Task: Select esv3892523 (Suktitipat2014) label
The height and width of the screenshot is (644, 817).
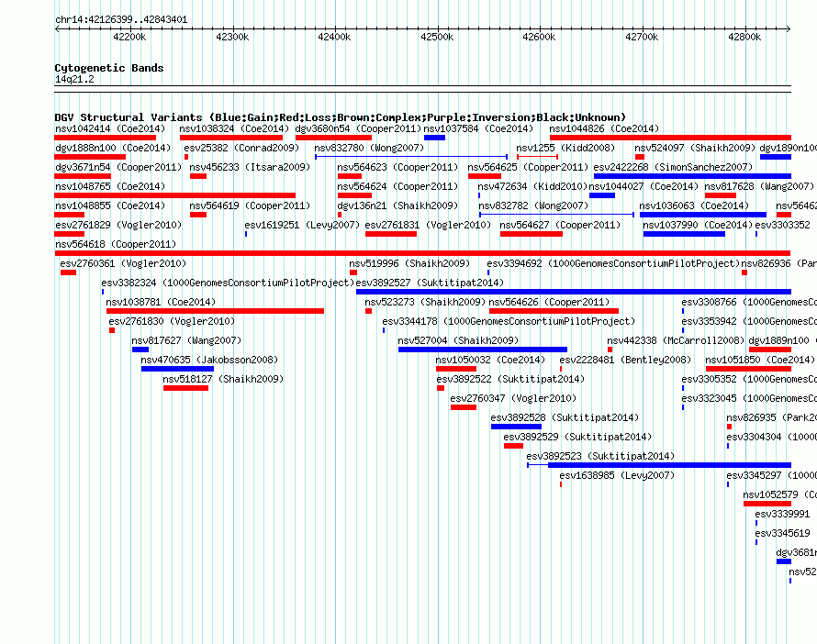Action: pyautogui.click(x=600, y=456)
